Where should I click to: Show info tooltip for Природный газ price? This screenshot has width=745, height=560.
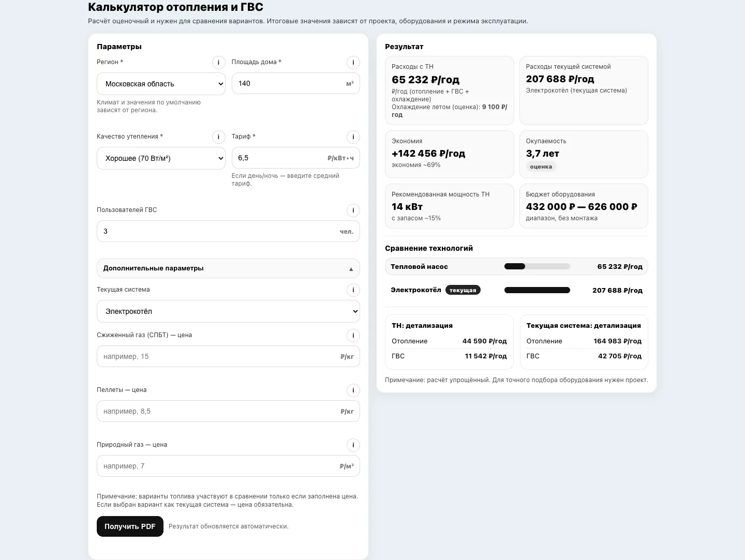[353, 445]
